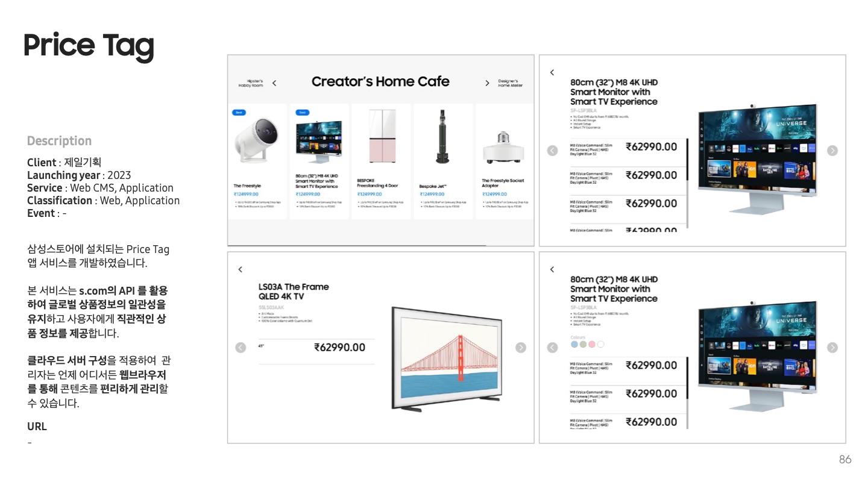Click the Description heading

pos(59,141)
